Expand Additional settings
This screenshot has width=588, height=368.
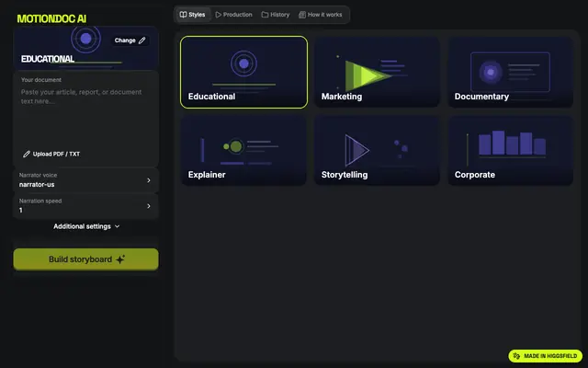(x=86, y=226)
